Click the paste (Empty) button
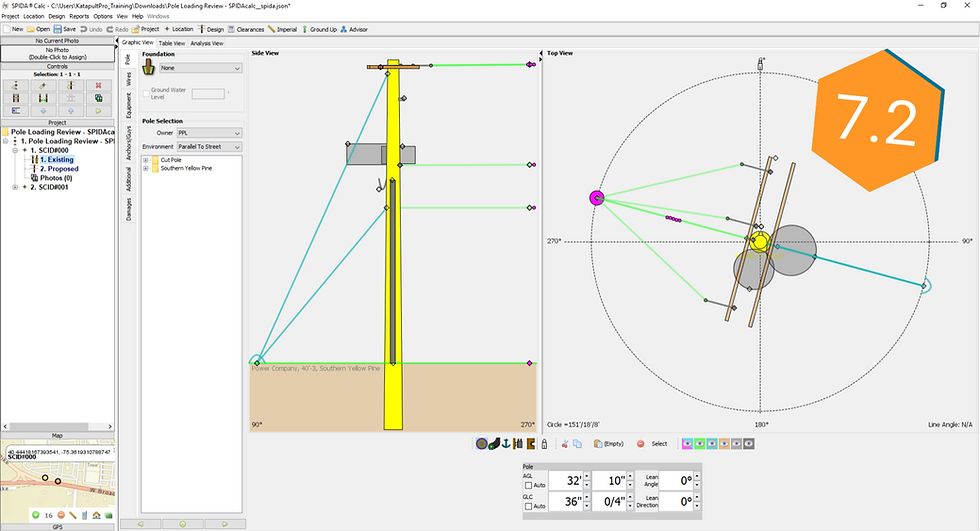Image resolution: width=980 pixels, height=531 pixels. 609,444
